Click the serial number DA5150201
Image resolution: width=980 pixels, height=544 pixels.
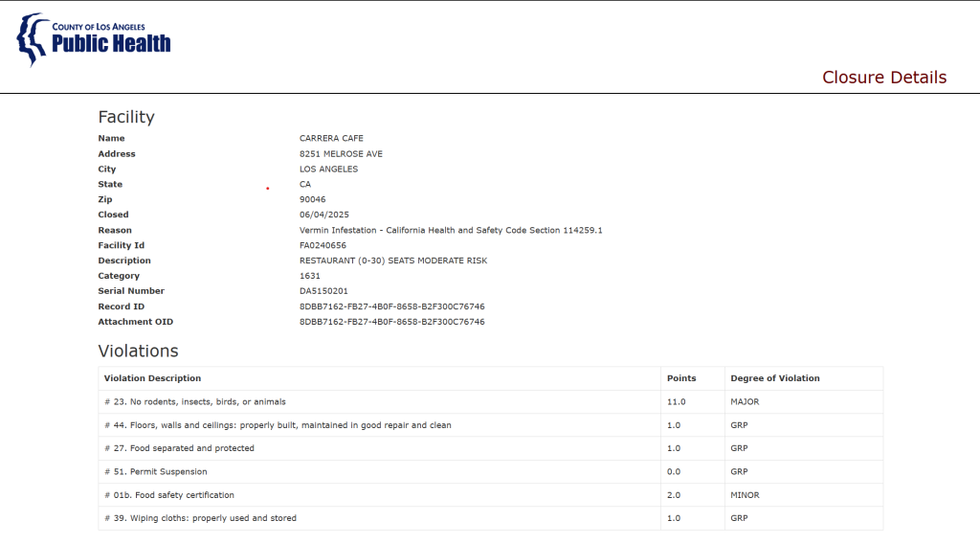click(323, 291)
